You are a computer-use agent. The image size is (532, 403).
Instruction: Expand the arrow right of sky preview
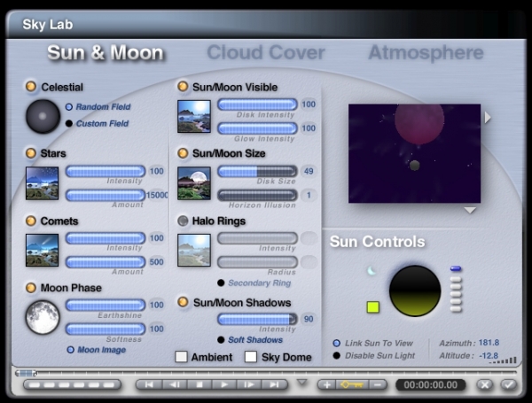point(488,118)
